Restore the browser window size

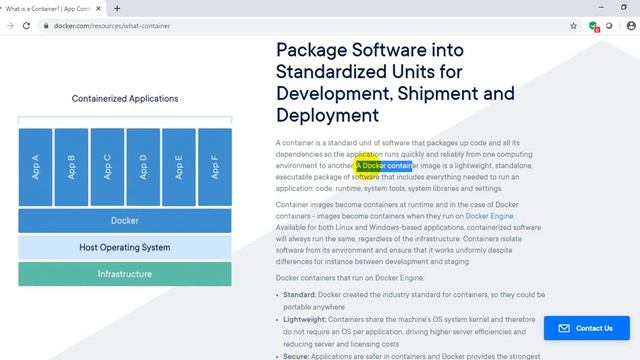pyautogui.click(x=624, y=7)
